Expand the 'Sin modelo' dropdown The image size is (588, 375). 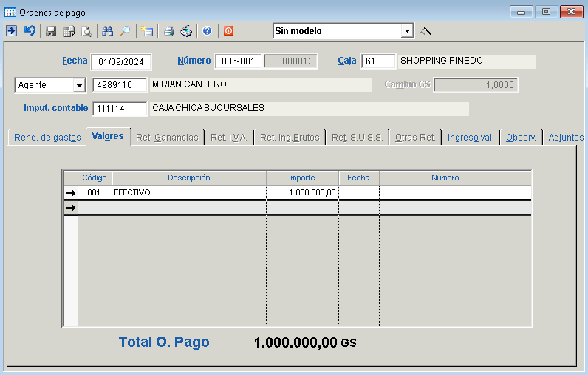406,31
